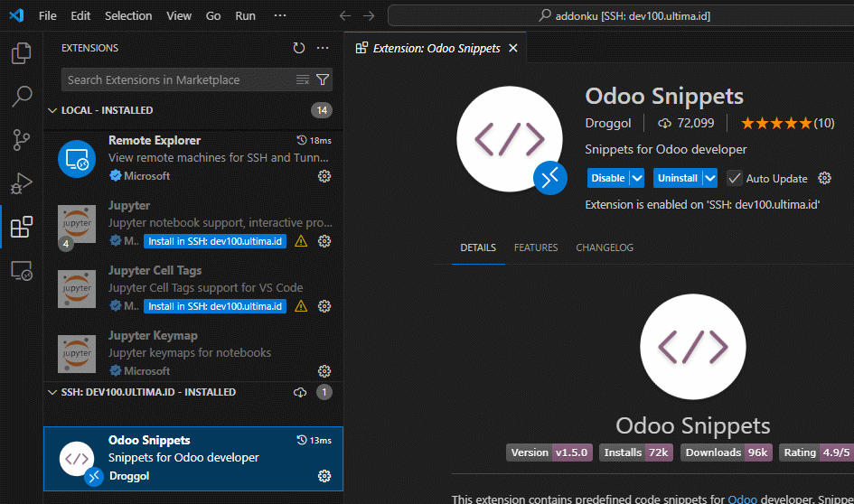Viewport: 854px width, 504px height.
Task: Collapse the Local - Installed section
Action: [x=52, y=110]
